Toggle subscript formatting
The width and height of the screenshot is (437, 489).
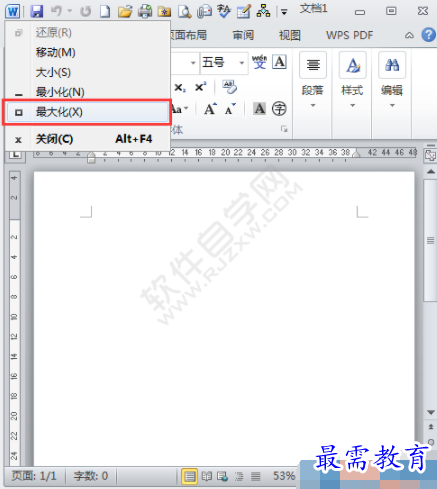[x=180, y=88]
